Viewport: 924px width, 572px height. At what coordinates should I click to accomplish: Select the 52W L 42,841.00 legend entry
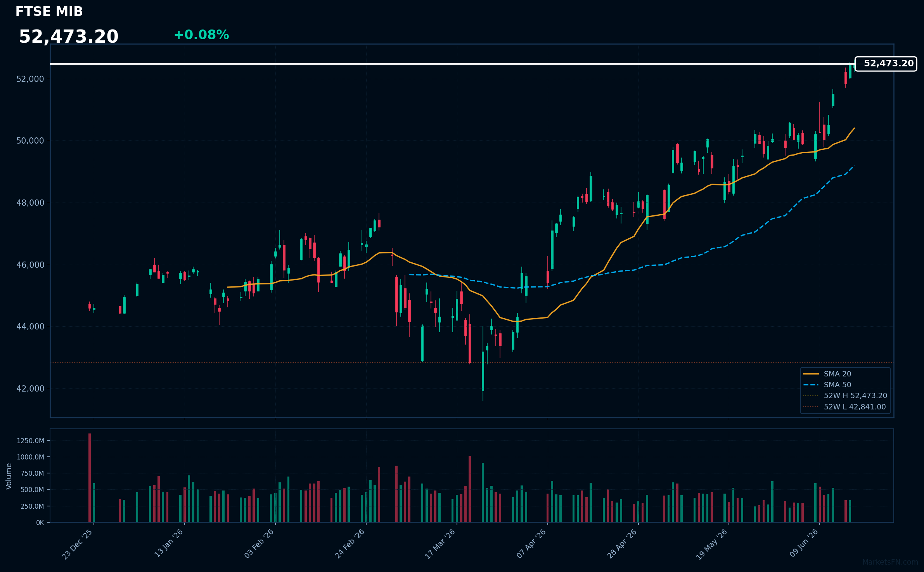844,407
